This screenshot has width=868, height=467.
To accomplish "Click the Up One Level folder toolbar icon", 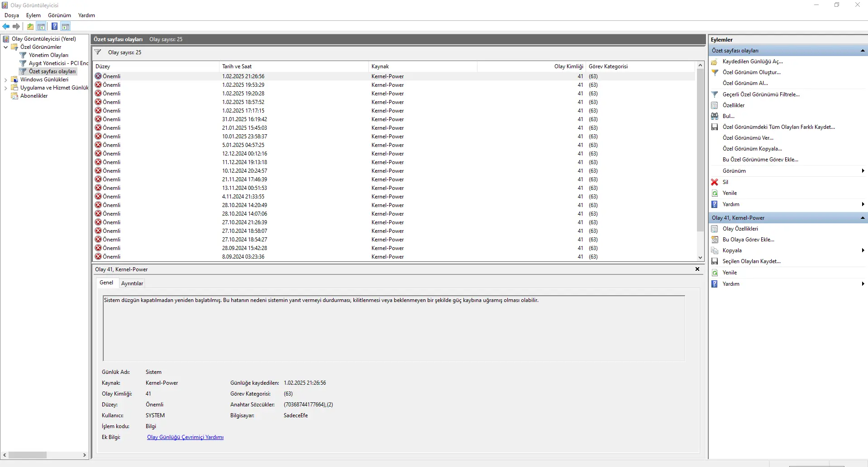I will pyautogui.click(x=30, y=26).
